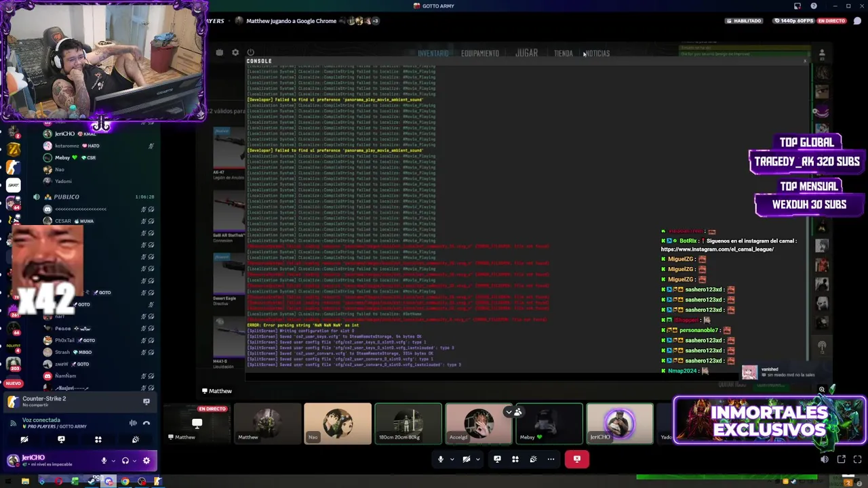Click the HABILITADO status badge
868x488 pixels.
point(743,21)
